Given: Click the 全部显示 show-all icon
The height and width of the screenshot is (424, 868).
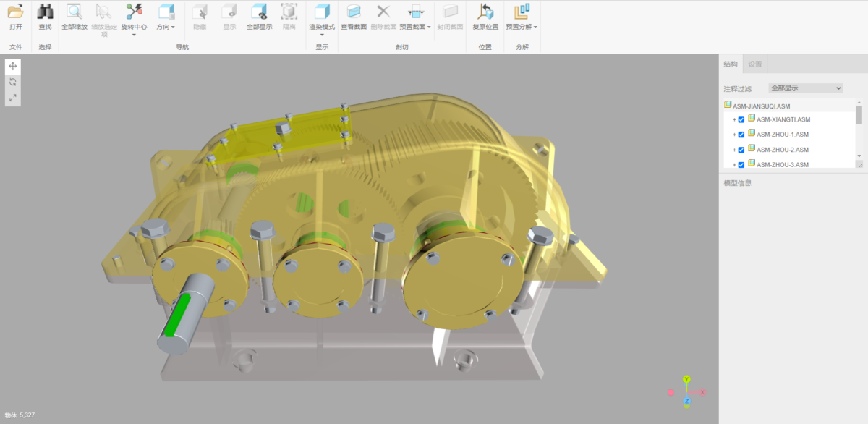Looking at the screenshot, I should pyautogui.click(x=259, y=12).
